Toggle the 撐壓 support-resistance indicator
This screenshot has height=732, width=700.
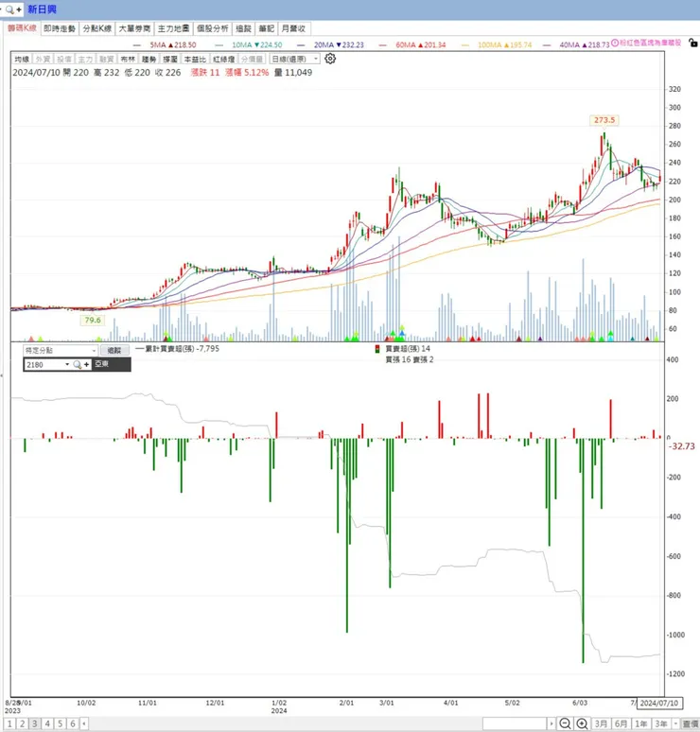170,59
